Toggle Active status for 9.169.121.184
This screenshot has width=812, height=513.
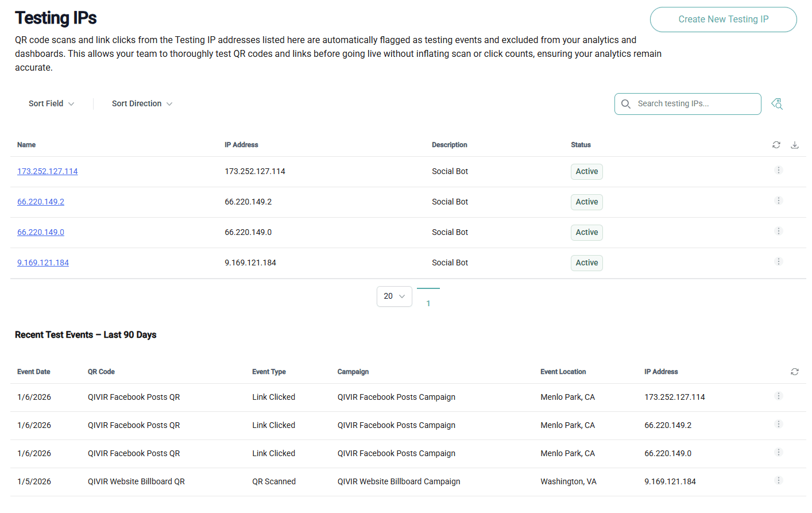pos(586,263)
